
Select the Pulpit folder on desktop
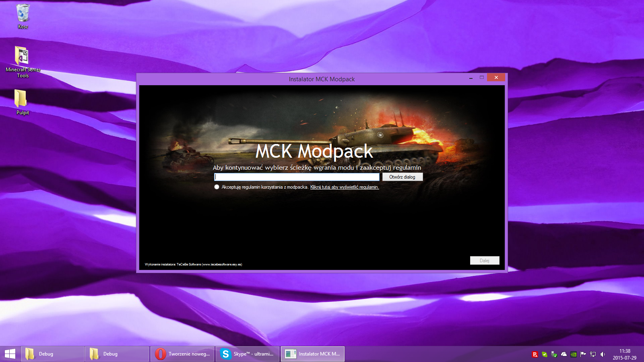[x=23, y=102]
